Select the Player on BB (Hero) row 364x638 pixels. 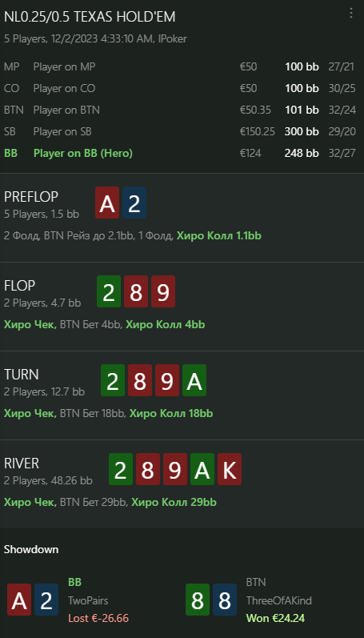[x=180, y=154]
